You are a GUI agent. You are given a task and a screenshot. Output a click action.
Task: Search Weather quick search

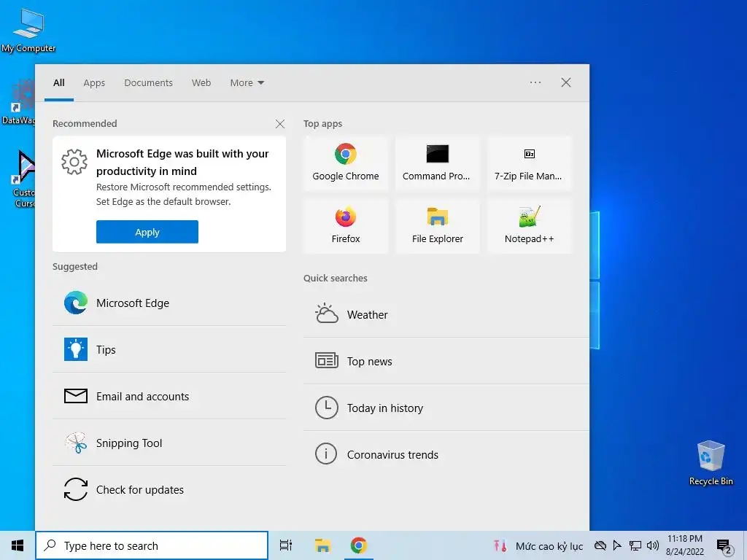pyautogui.click(x=446, y=315)
